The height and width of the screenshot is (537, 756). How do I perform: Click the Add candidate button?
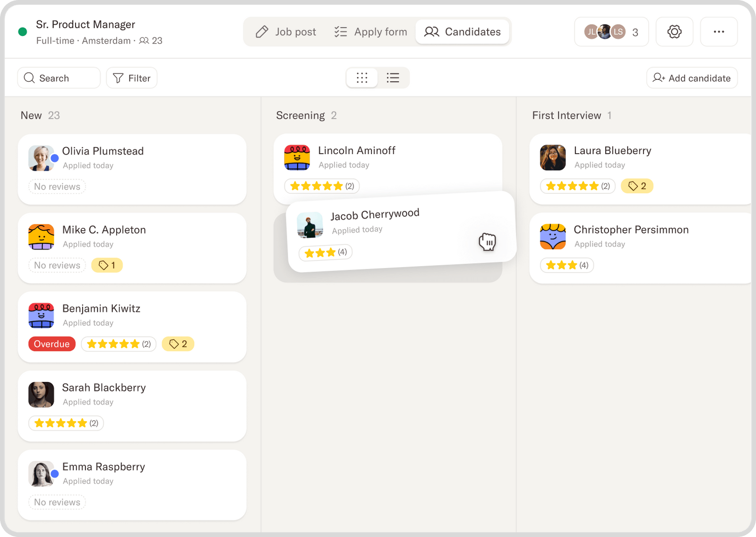[x=691, y=78]
